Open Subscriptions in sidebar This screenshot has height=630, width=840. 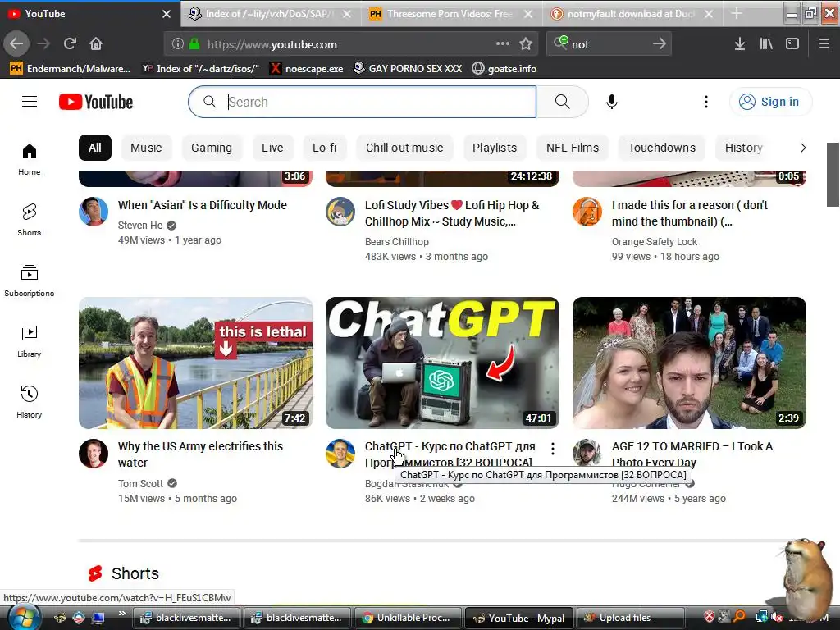(30, 281)
